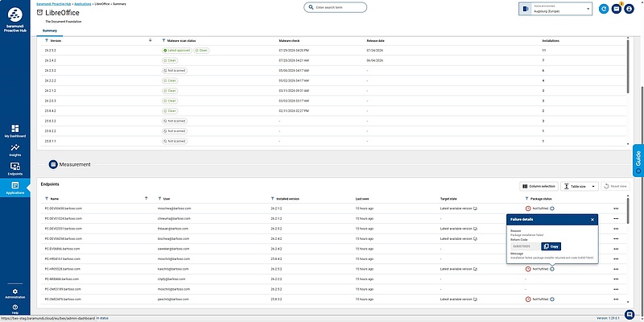The image size is (644, 322).
Task: Filter the Installed version column
Action: pyautogui.click(x=273, y=198)
